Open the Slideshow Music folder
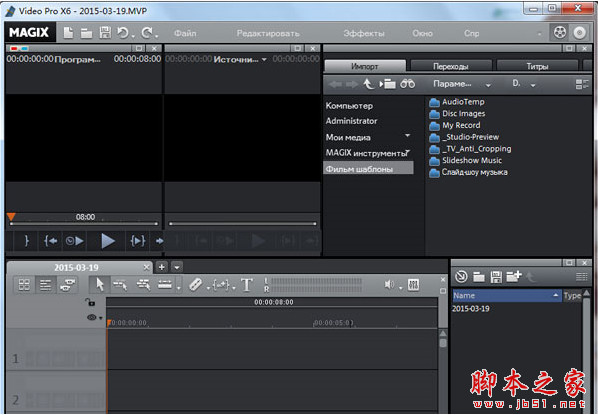 465,161
